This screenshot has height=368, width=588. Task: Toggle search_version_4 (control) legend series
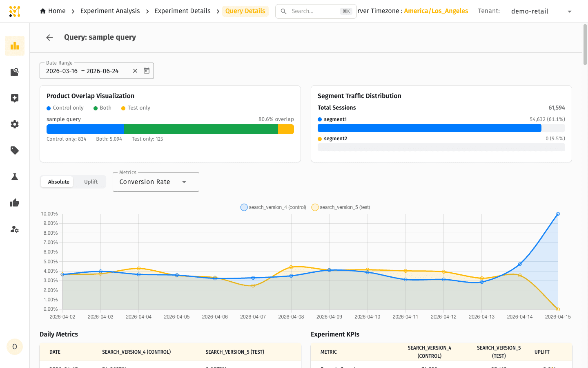click(x=273, y=207)
